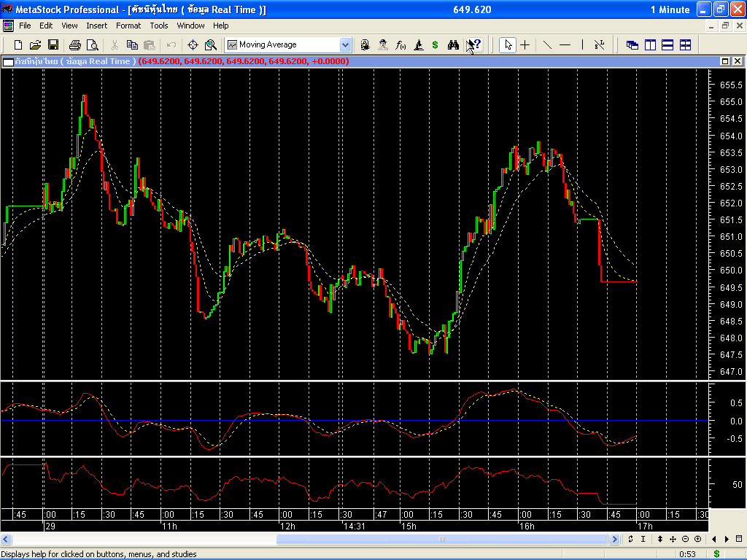Save the chart with floppy disk icon
The image size is (747, 560).
(53, 44)
